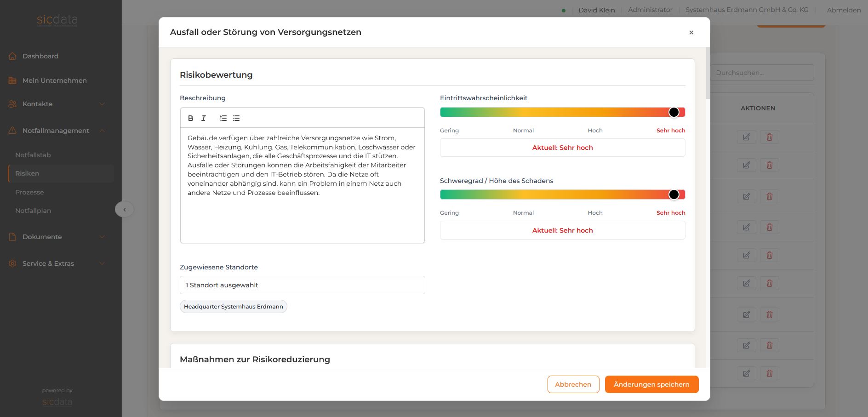Expand the Dokumente section chevron
Screen dimensions: 868x417
coord(102,236)
